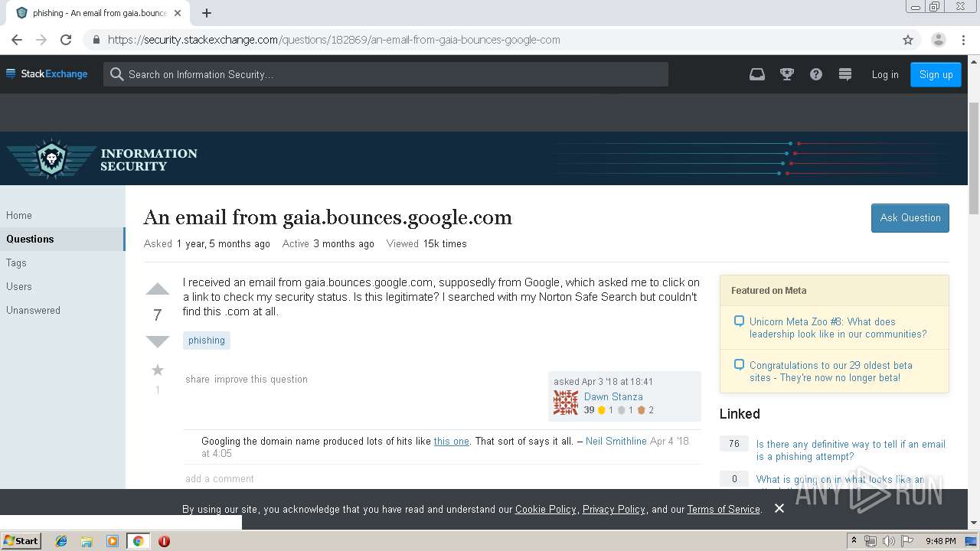Switch to the phishing question browser tab
This screenshot has height=551, width=980.
[x=98, y=13]
